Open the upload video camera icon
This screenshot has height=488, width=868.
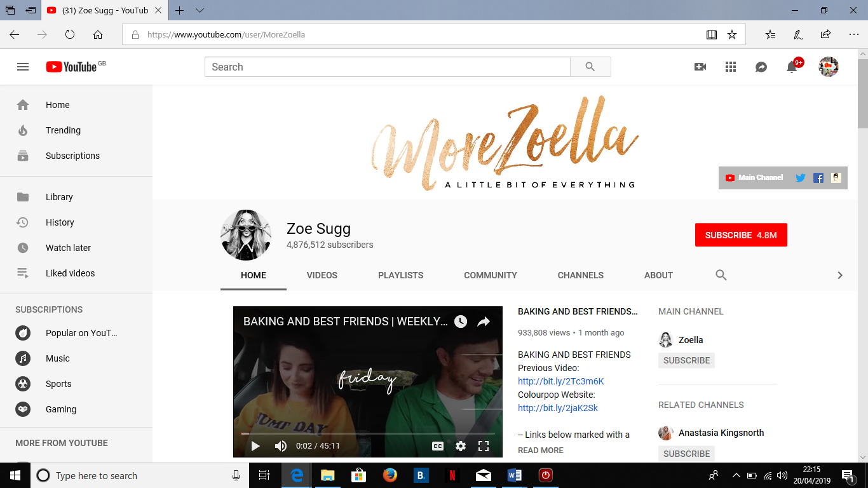(x=700, y=67)
